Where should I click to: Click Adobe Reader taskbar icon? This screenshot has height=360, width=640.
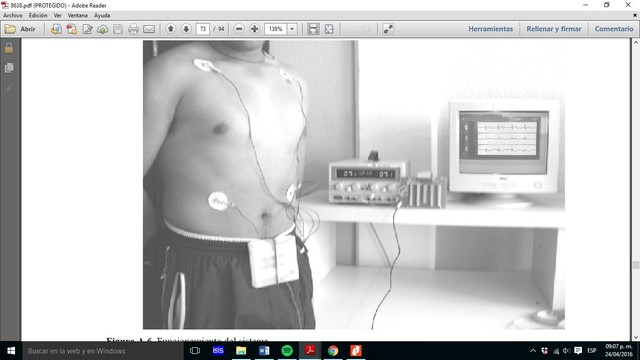(x=310, y=351)
